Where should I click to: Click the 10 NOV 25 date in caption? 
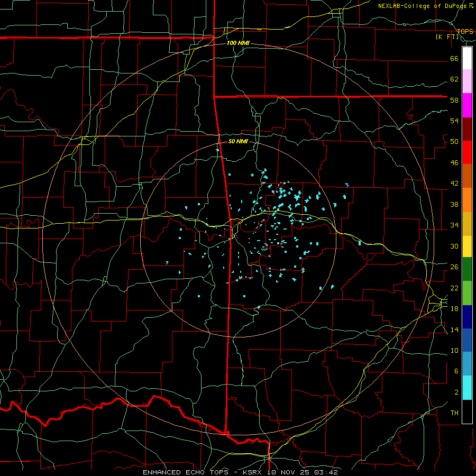point(289,472)
